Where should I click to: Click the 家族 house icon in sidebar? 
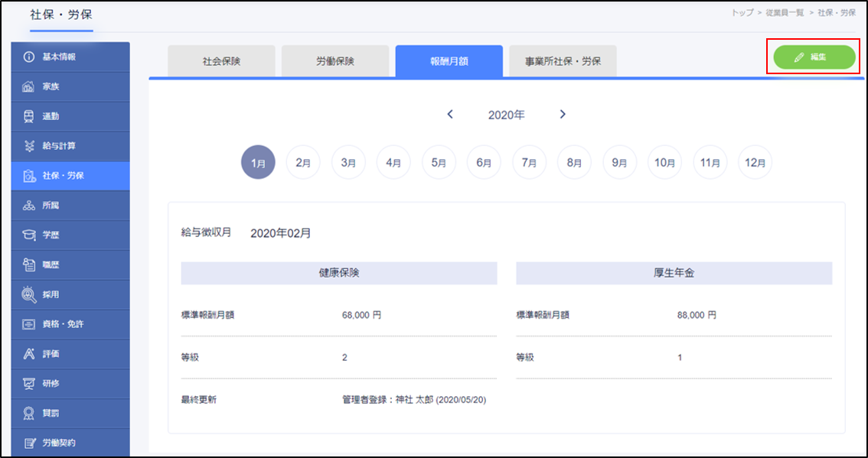[x=29, y=86]
